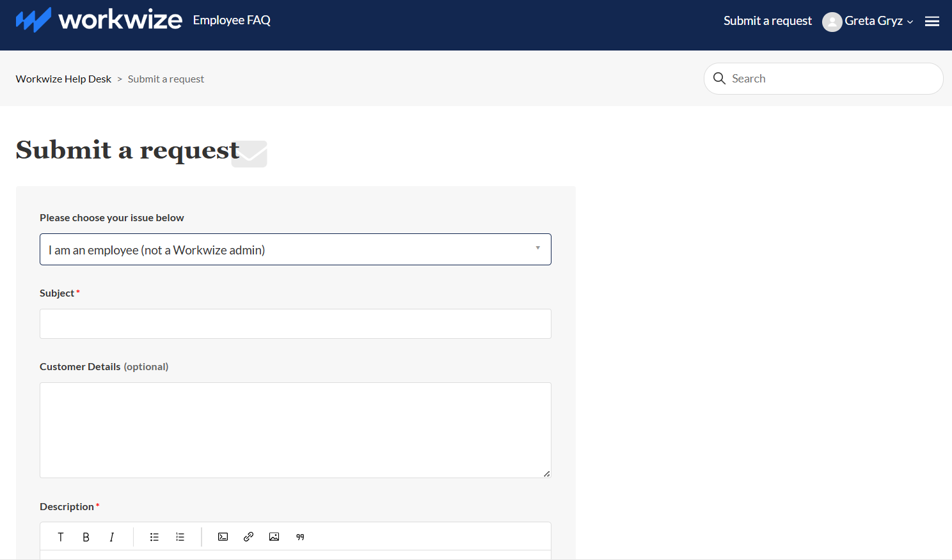Click the text style (T) toolbar icon
This screenshot has width=952, height=560.
coord(61,537)
